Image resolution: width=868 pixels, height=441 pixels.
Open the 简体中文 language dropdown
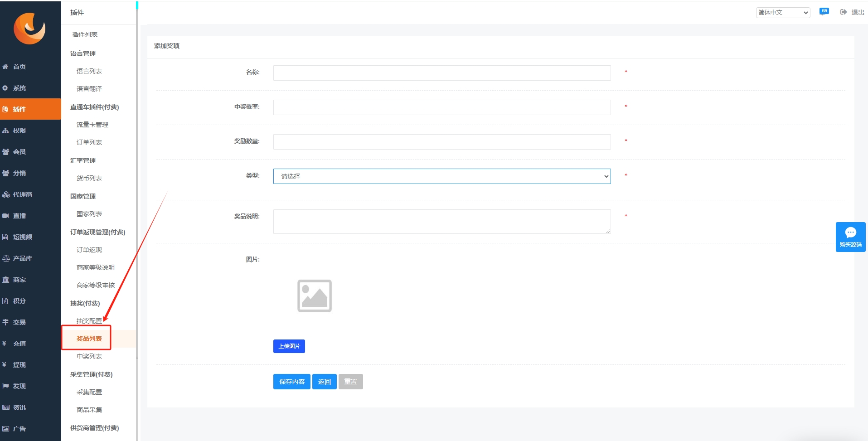click(x=783, y=13)
